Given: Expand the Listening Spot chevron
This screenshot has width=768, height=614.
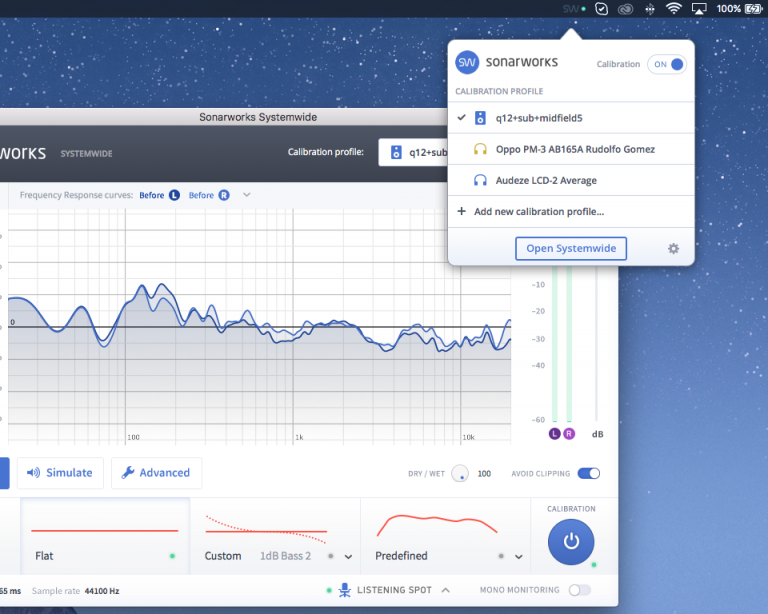Looking at the screenshot, I should (x=445, y=590).
